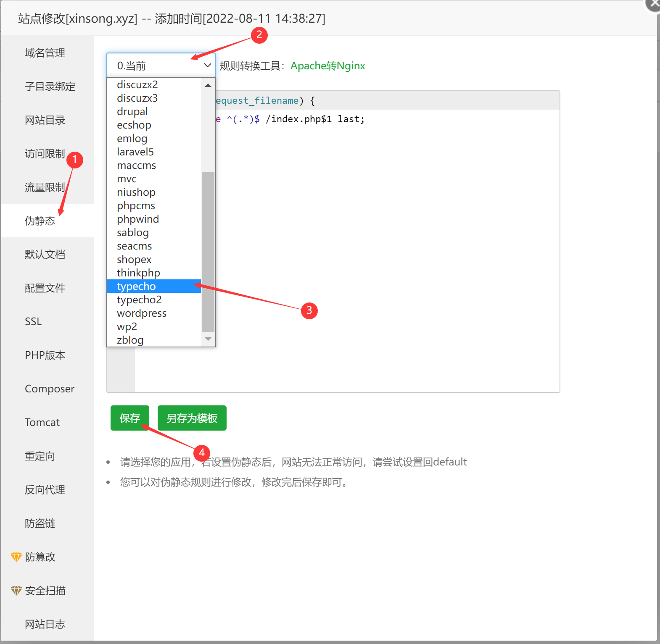Image resolution: width=660 pixels, height=644 pixels.
Task: Click the diamond icon beside 防篡改
Action: point(16,557)
